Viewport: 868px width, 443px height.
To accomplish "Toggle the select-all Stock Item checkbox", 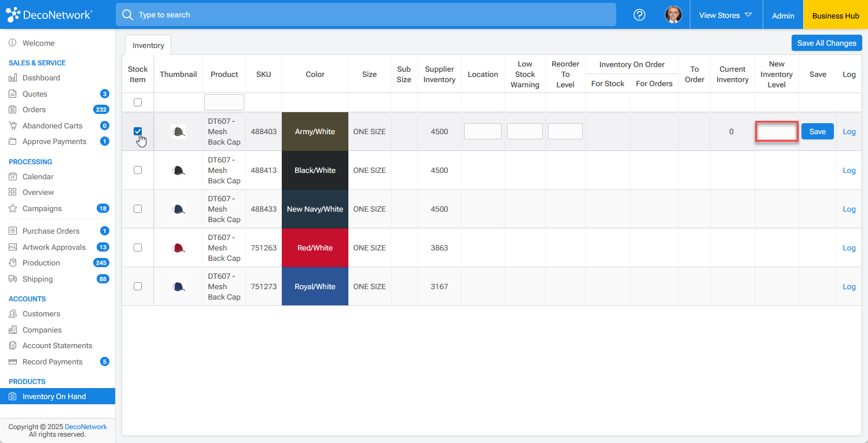I will click(x=138, y=102).
